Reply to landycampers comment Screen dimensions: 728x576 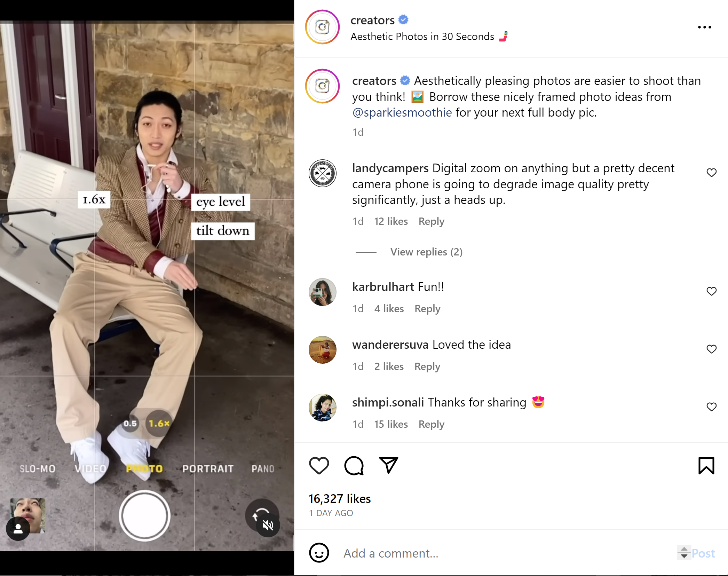tap(431, 221)
